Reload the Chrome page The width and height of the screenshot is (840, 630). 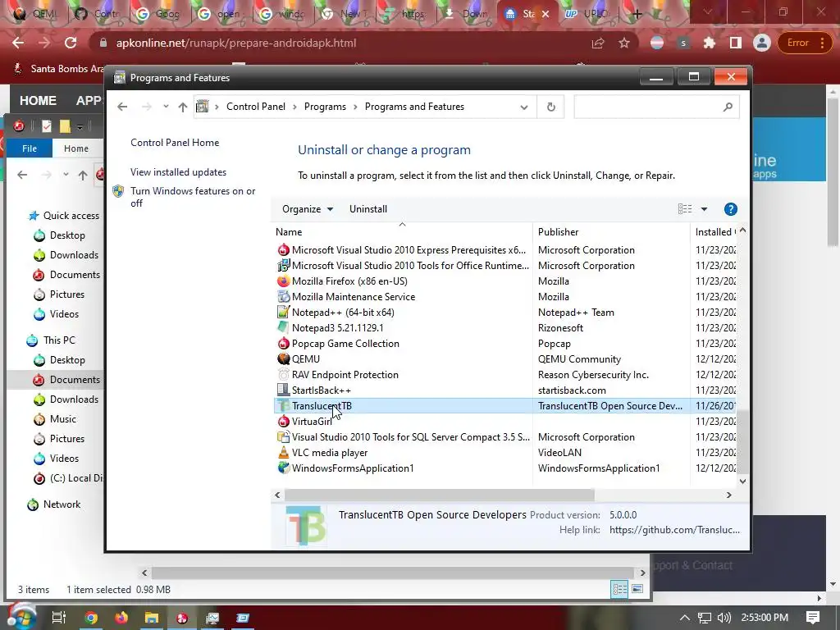click(71, 43)
